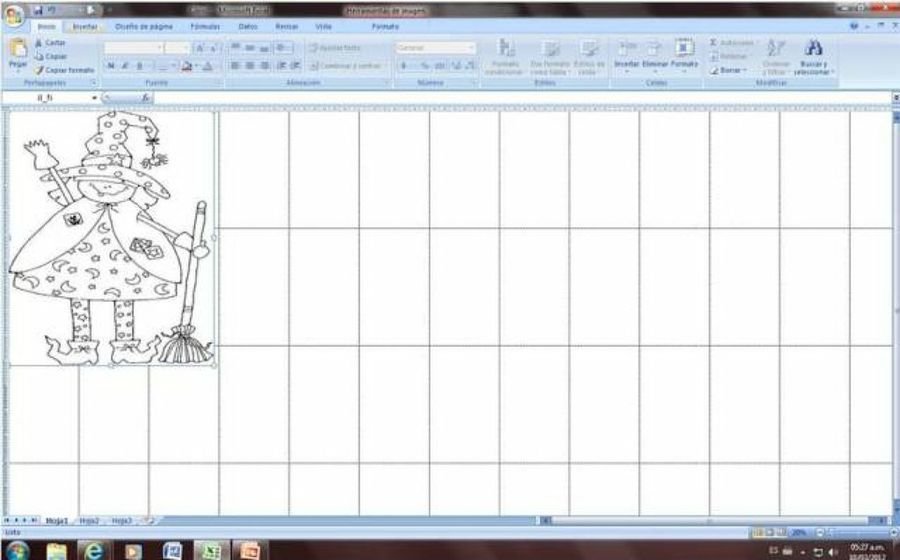The height and width of the screenshot is (560, 900).
Task: Click the Eliminar cells icon
Action: coord(654,48)
